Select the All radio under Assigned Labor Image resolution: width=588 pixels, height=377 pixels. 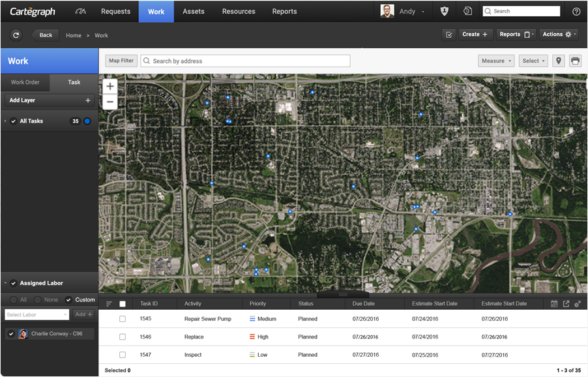tap(15, 299)
